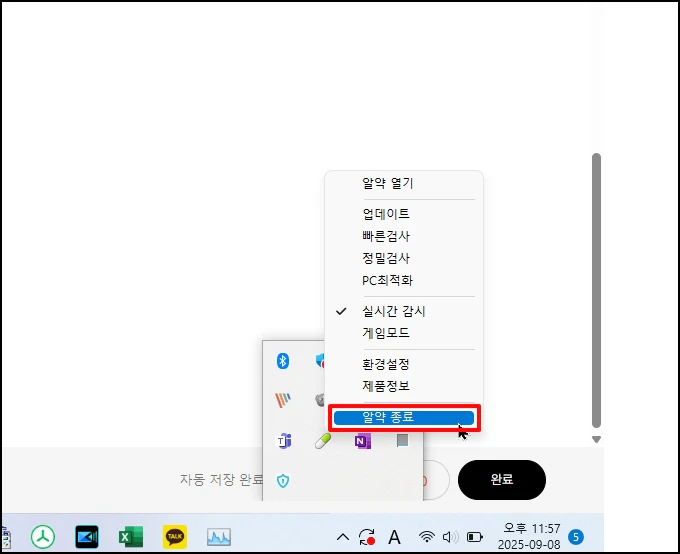Open the OneNote tray icon

pos(363,441)
